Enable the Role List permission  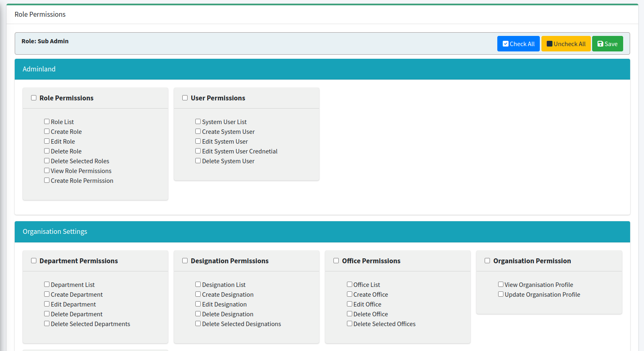[x=47, y=122]
